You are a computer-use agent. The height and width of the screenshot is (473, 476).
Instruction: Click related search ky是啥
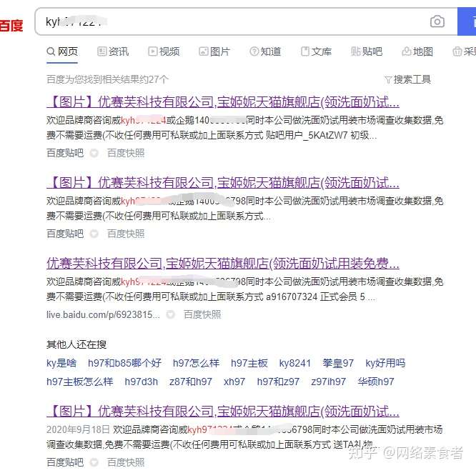tap(61, 363)
